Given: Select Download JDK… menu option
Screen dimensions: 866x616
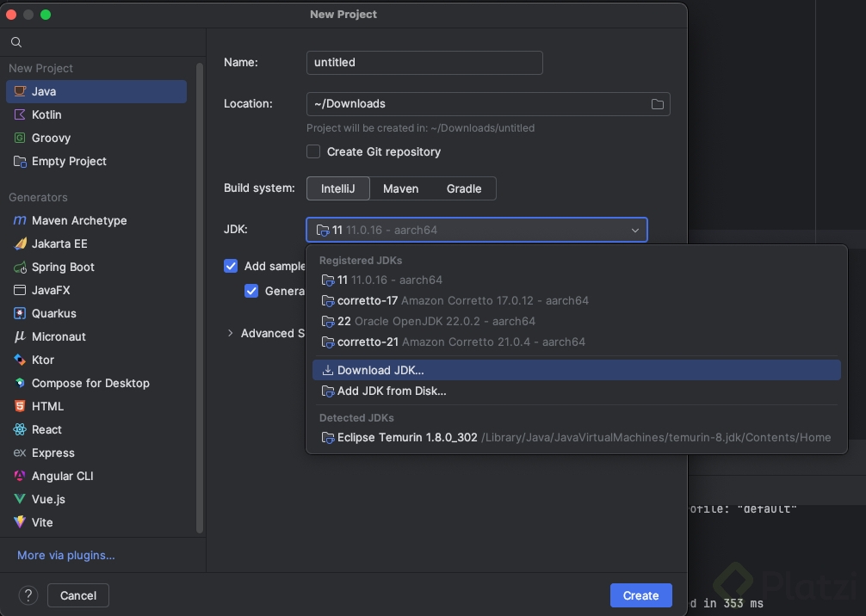Looking at the screenshot, I should tap(380, 370).
